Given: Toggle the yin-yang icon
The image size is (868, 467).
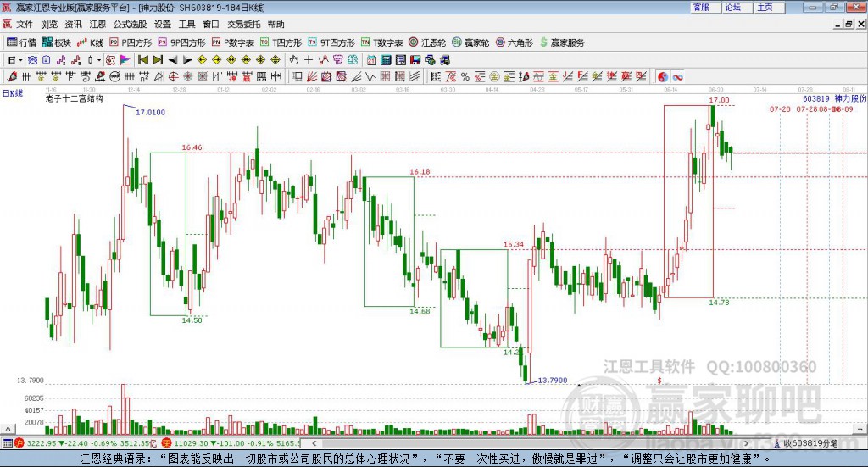Looking at the screenshot, I should coord(663,76).
